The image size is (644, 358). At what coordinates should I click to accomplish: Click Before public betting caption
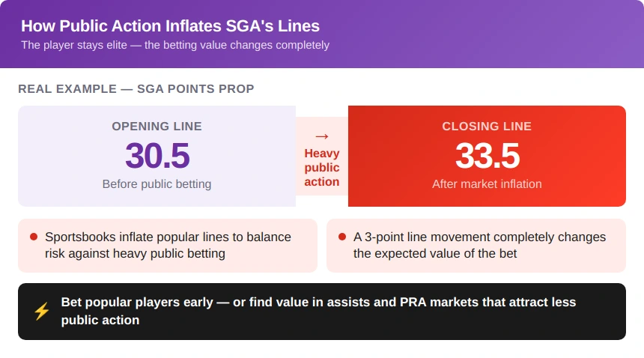pyautogui.click(x=157, y=184)
